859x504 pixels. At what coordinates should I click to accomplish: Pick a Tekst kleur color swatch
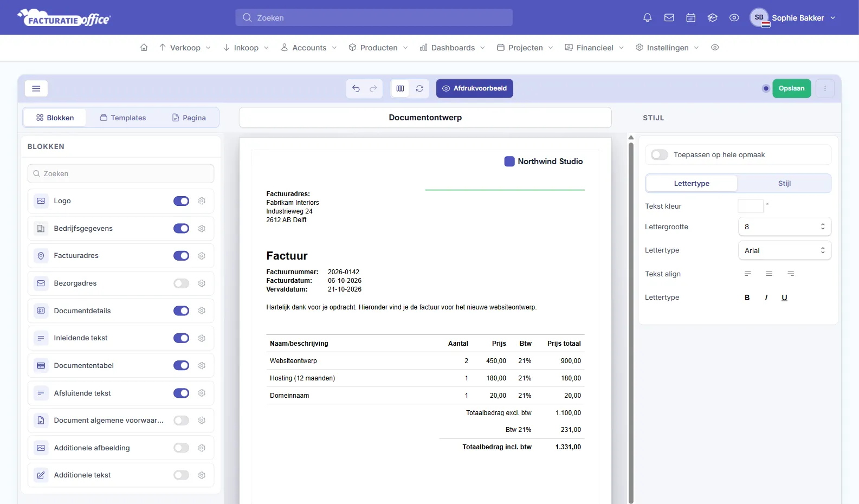[751, 206]
